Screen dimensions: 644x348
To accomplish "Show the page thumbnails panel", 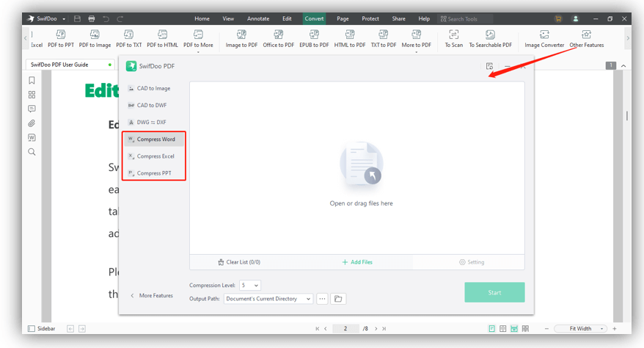I will coord(32,95).
